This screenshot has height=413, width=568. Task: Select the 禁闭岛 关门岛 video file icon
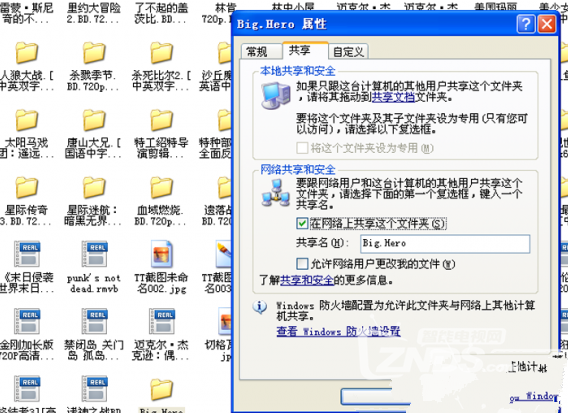click(x=95, y=321)
